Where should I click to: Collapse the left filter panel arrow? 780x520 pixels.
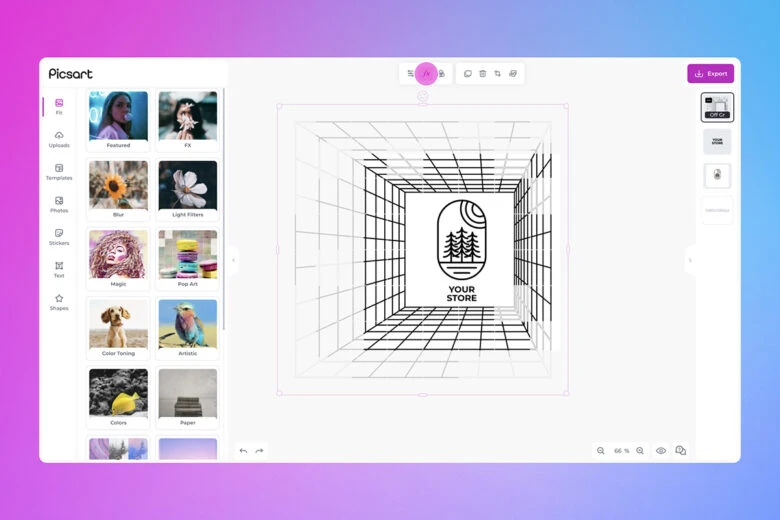(233, 260)
